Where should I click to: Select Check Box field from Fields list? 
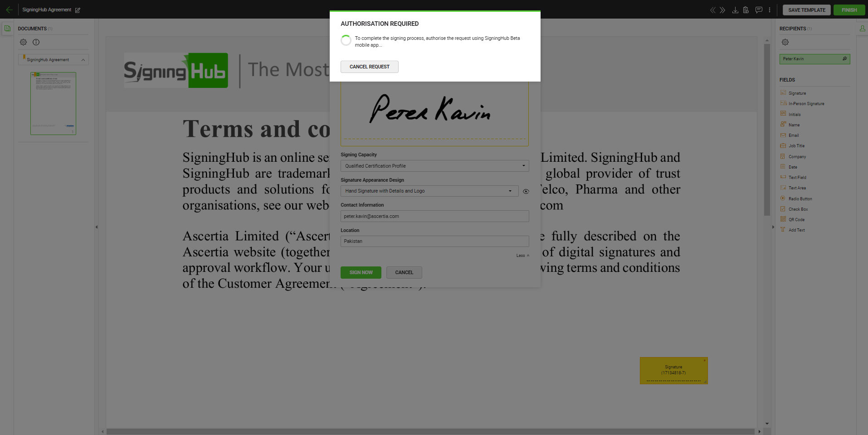(x=798, y=209)
